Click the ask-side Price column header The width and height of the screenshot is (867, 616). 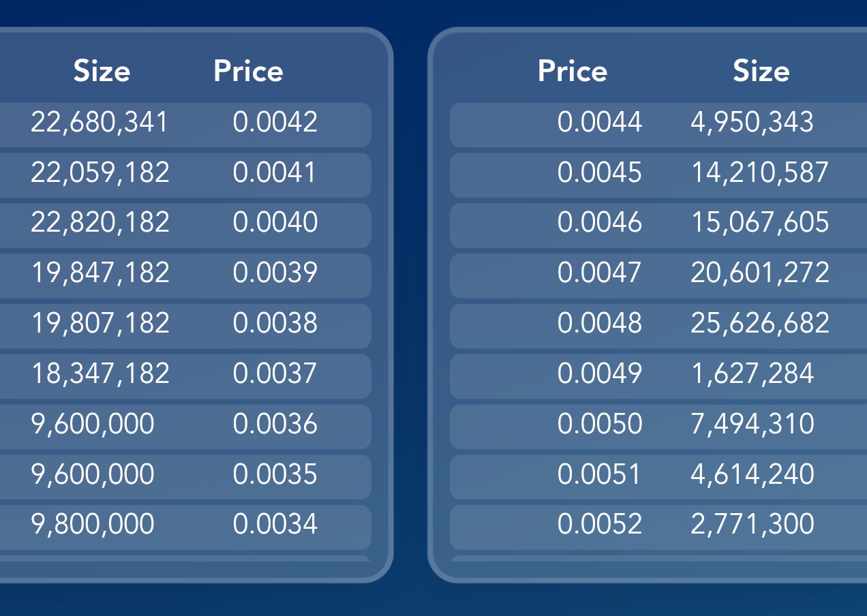572,72
